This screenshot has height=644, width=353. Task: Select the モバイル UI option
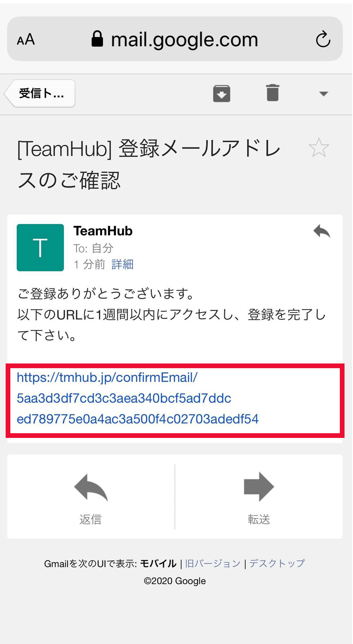tap(158, 564)
